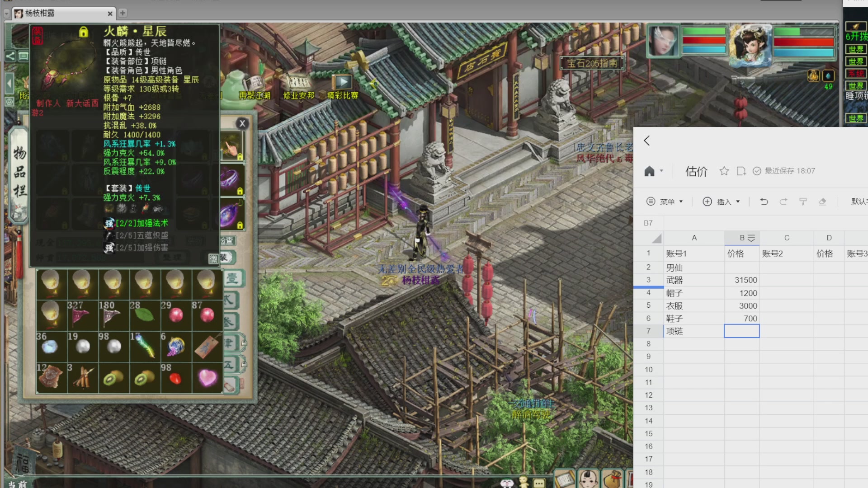Select the white pearl stacked 98

[113, 346]
